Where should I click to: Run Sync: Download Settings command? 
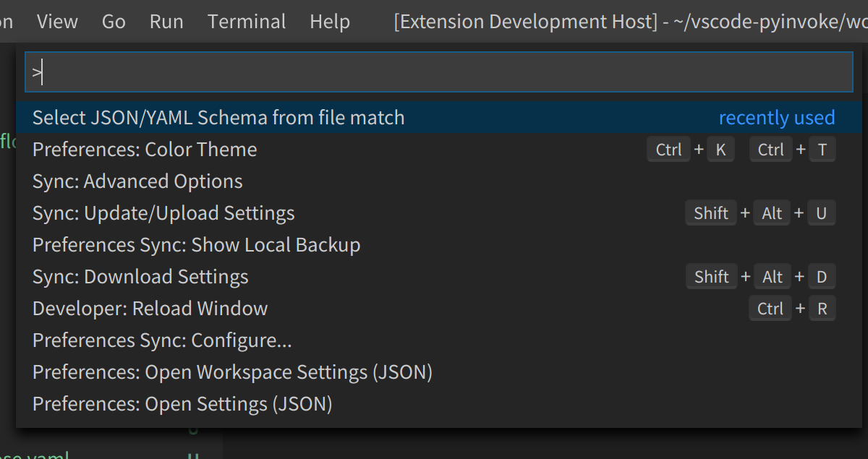pos(140,277)
